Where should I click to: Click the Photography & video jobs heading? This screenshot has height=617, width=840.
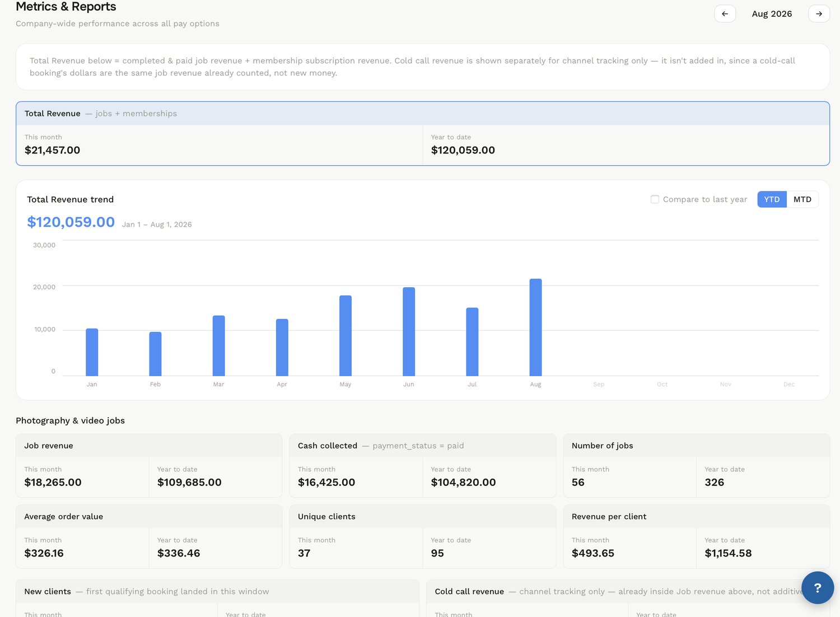click(x=70, y=420)
